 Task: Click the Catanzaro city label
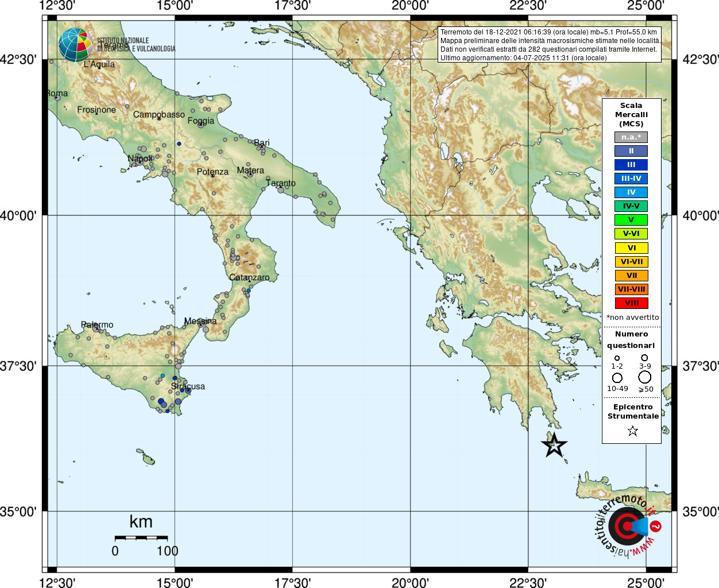249,277
